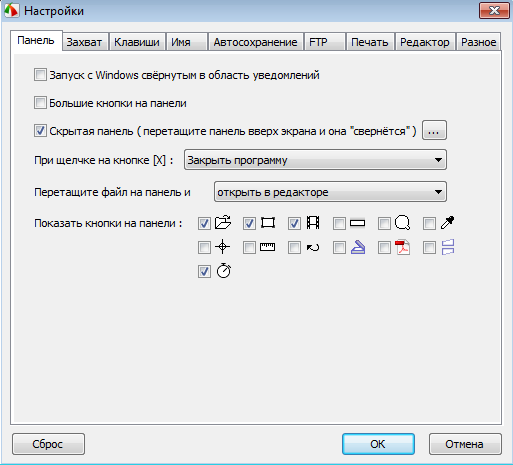
Task: Click the film strip icon
Action: [313, 223]
